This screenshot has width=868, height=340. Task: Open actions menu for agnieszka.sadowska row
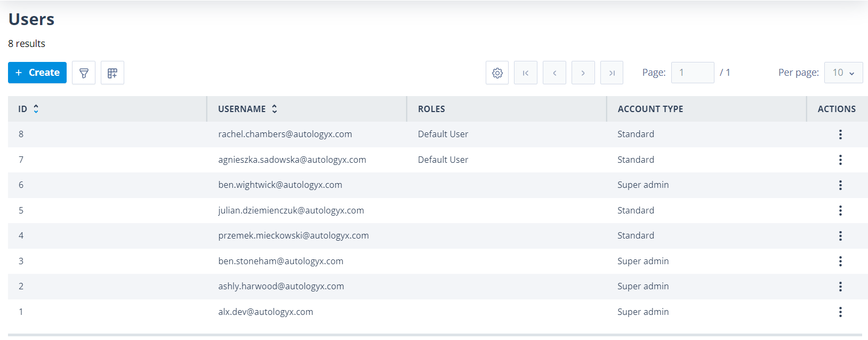point(840,160)
